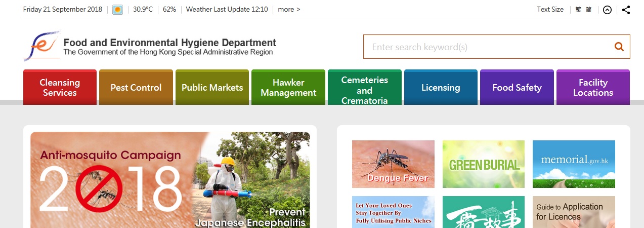
Task: Expand weather details via "more >"
Action: pos(289,10)
